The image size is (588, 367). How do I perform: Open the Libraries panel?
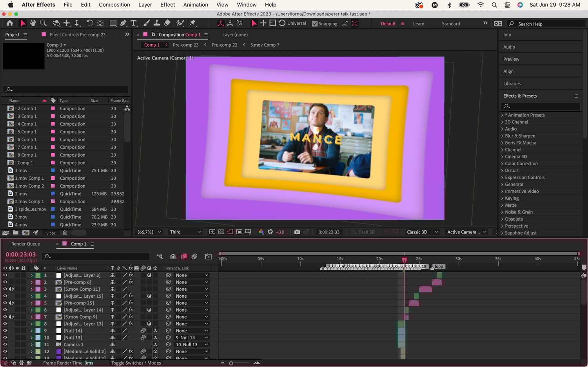point(512,84)
